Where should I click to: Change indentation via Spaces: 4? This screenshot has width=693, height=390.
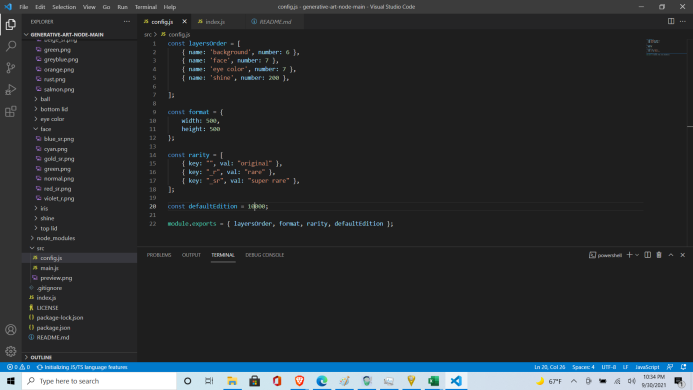point(583,367)
